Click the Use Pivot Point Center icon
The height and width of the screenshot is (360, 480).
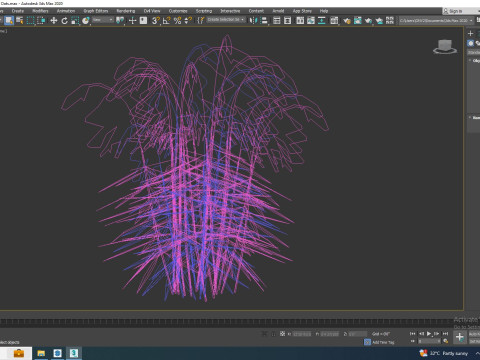tap(120, 20)
